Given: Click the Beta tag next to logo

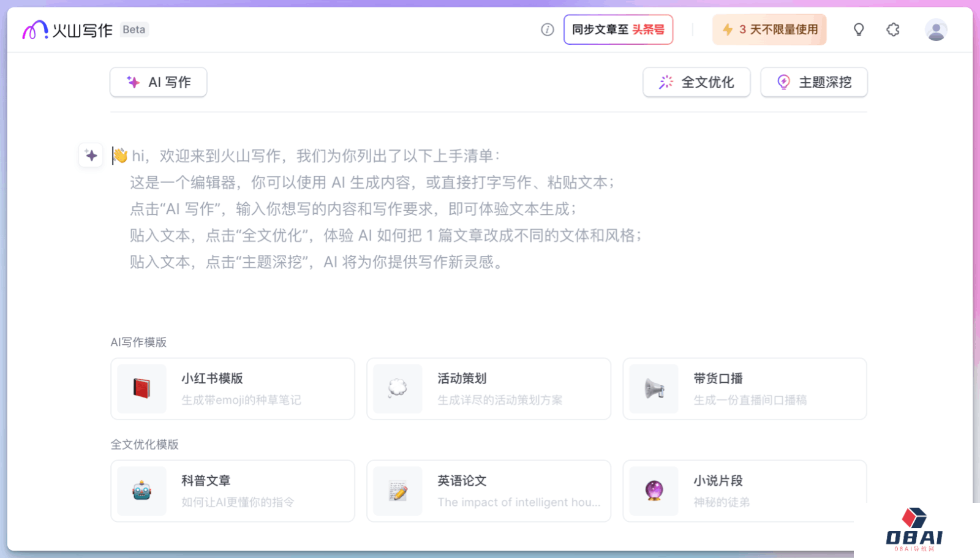Looking at the screenshot, I should point(134,29).
